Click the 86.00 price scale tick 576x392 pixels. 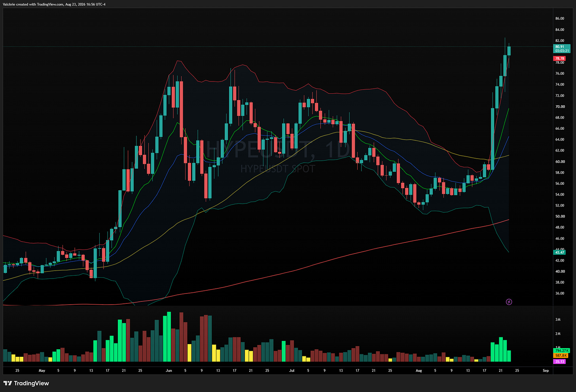(560, 19)
